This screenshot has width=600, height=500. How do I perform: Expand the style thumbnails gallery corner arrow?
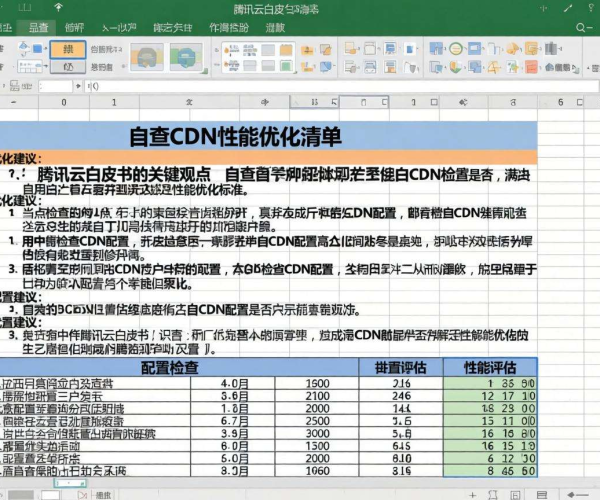click(205, 70)
